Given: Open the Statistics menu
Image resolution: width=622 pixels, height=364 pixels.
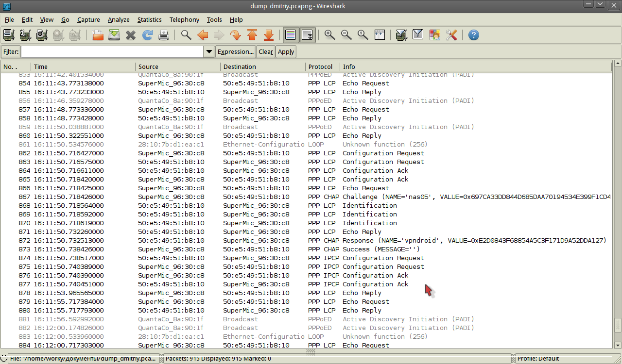Looking at the screenshot, I should pos(149,19).
